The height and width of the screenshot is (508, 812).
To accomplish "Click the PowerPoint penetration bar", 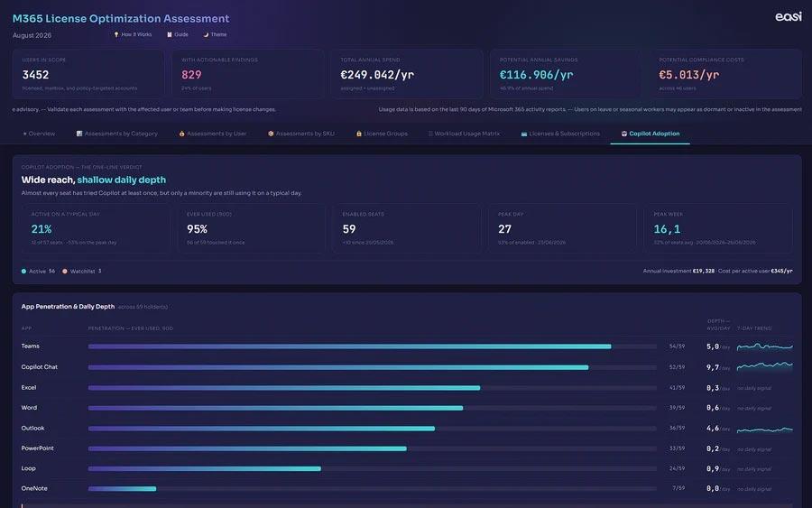I will coord(373,448).
